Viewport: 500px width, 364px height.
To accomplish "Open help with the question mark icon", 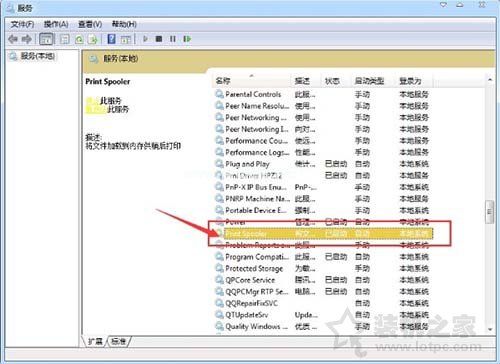I will (x=112, y=39).
